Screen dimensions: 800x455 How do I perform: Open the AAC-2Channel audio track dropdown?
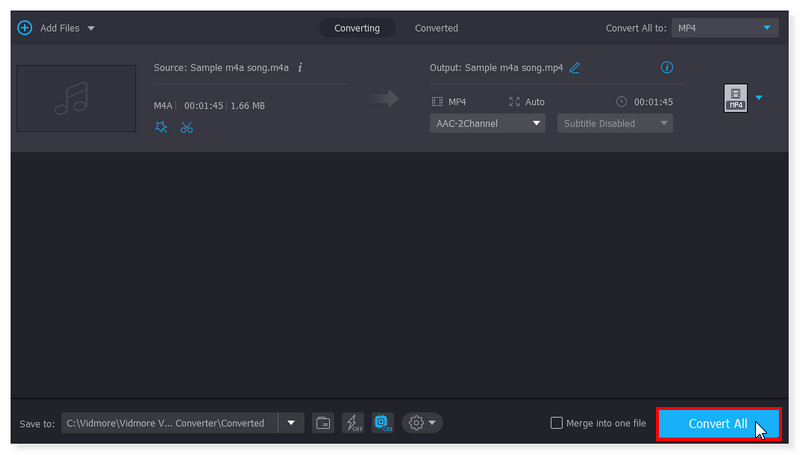(x=487, y=123)
